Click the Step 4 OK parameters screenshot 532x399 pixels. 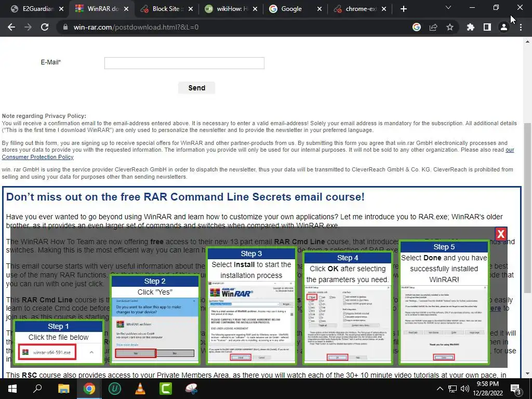348,324
